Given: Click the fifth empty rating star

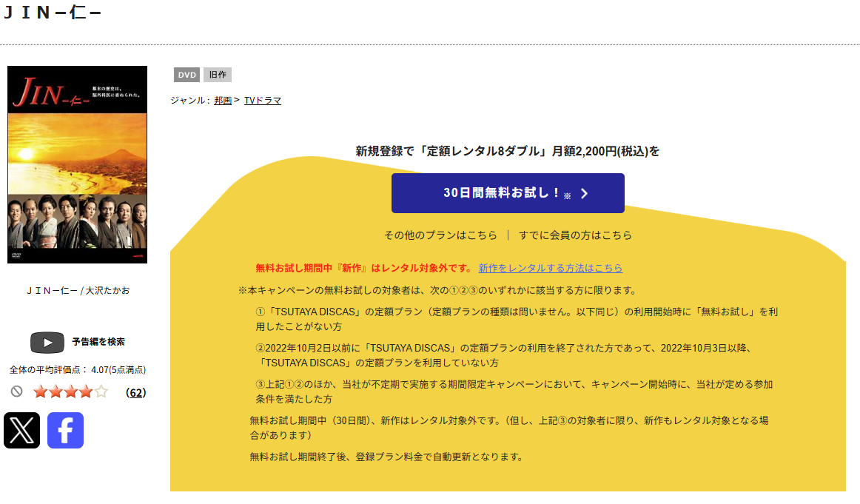Looking at the screenshot, I should 101,392.
